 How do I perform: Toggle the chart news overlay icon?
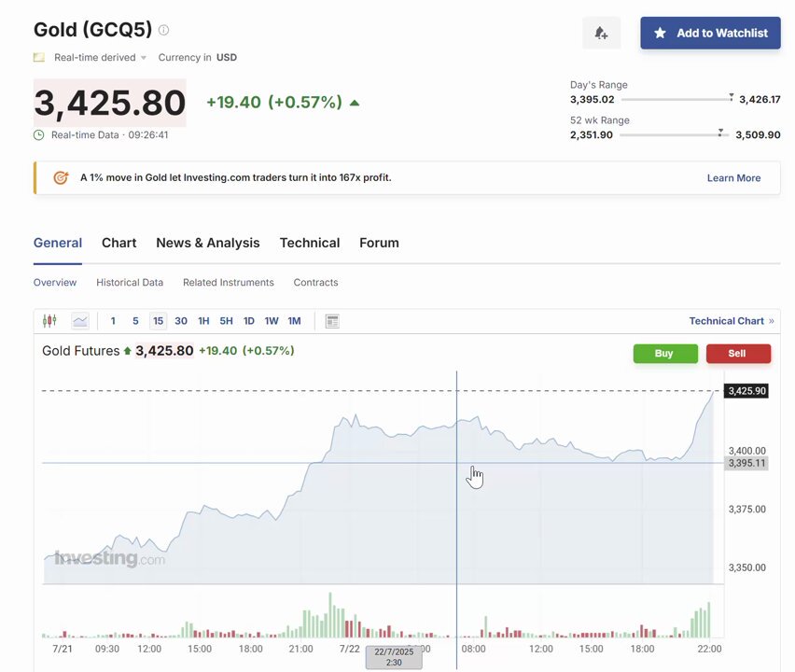click(332, 322)
